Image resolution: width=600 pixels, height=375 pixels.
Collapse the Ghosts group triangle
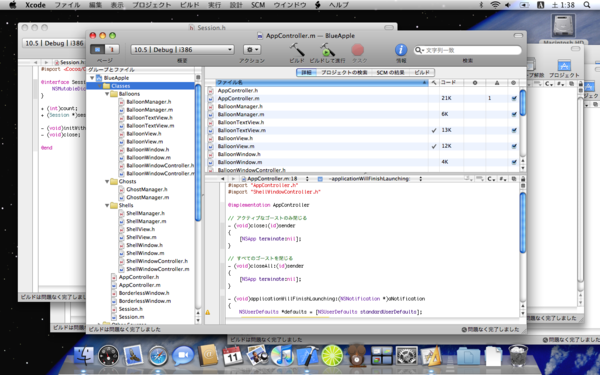coord(107,181)
